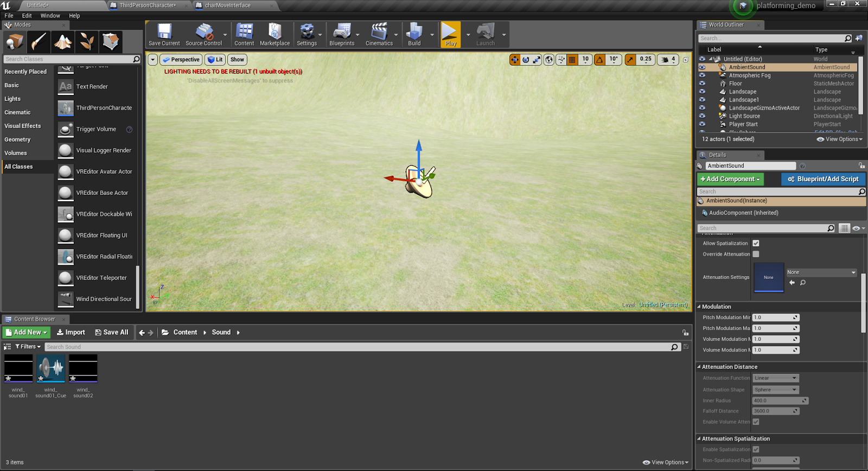Click the Import button
This screenshot has height=471, width=868.
[x=71, y=333]
